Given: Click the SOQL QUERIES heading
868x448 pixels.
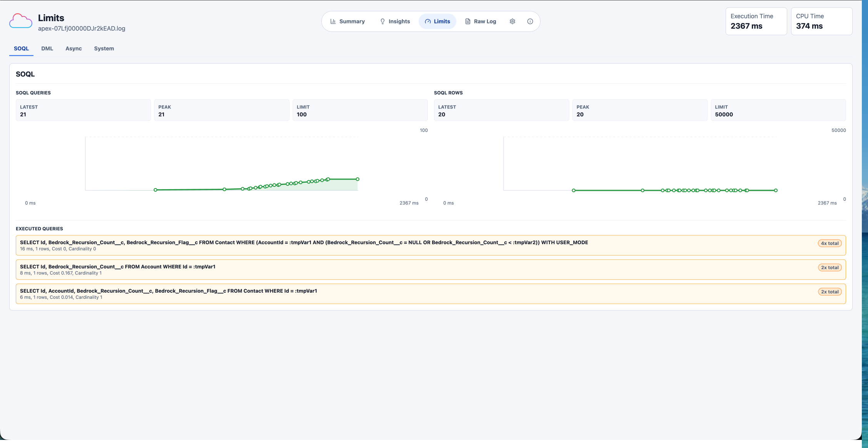Looking at the screenshot, I should [x=33, y=93].
